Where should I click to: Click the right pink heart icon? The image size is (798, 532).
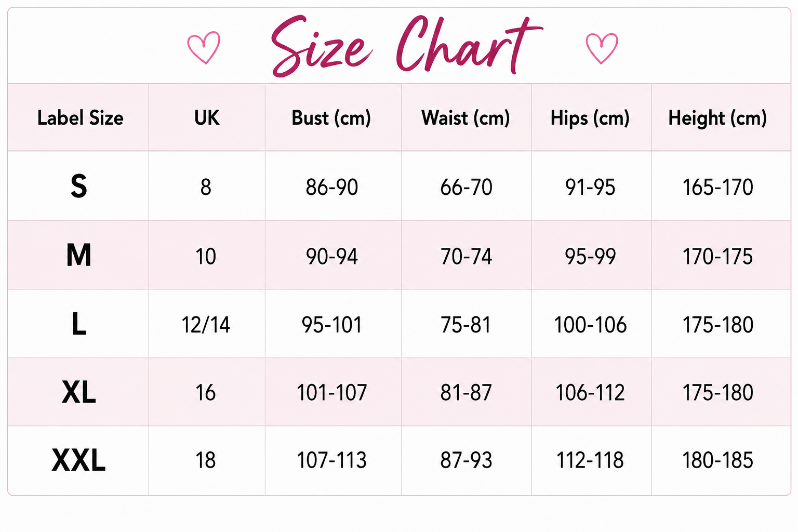[602, 48]
